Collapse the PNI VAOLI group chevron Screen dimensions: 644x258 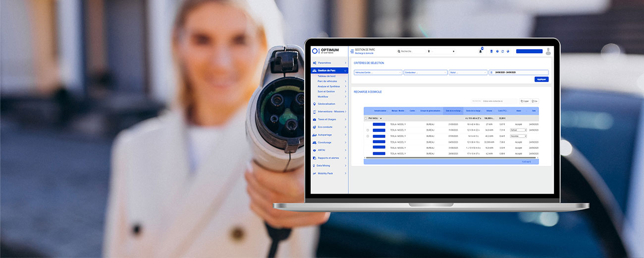pos(380,119)
